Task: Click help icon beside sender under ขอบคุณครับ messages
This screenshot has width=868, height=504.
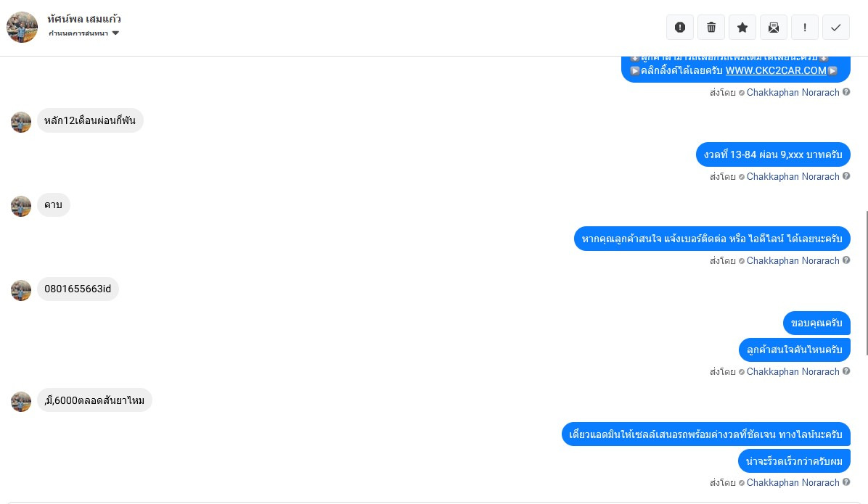Action: (x=846, y=371)
